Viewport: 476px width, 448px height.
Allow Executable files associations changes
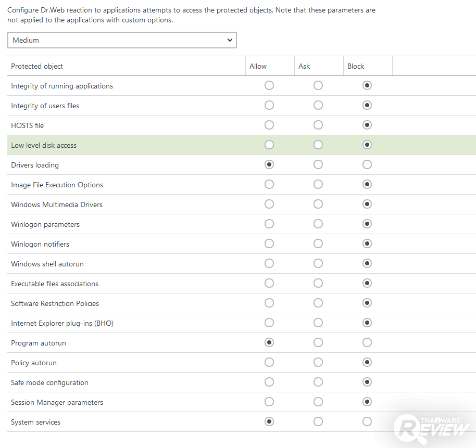pos(269,283)
